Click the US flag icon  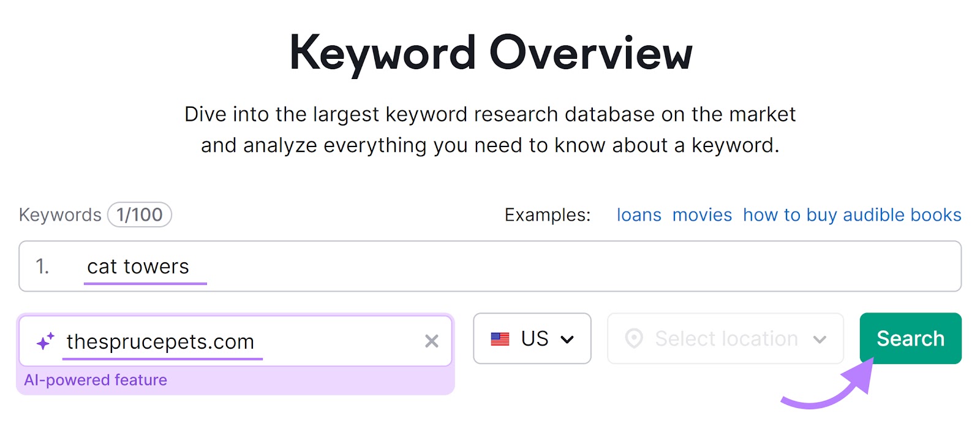point(500,338)
